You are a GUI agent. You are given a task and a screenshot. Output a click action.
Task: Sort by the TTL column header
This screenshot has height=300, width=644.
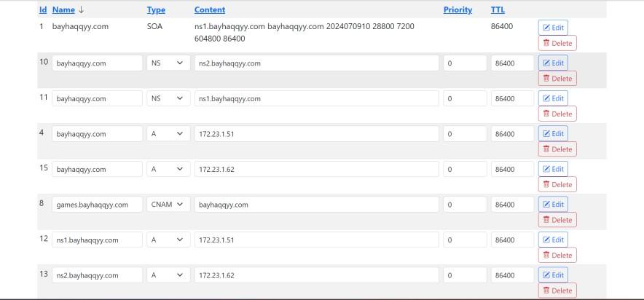[498, 10]
